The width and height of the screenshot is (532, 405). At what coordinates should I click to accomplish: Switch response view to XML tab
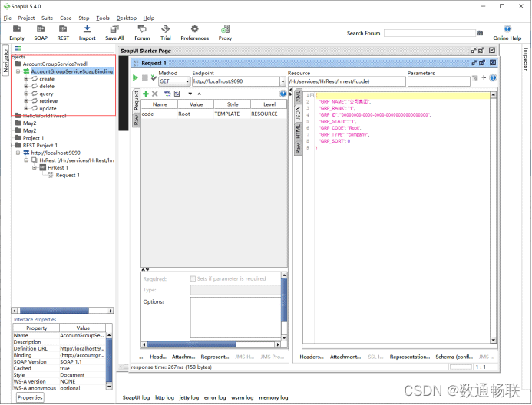[x=298, y=97]
